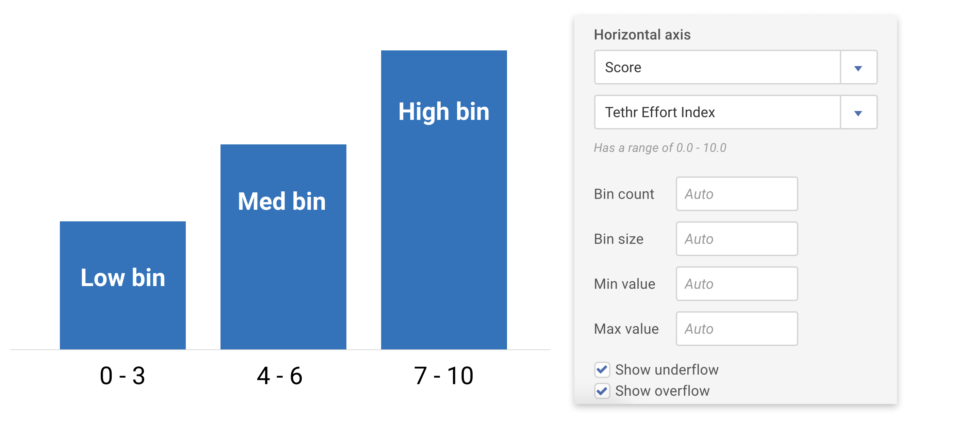980x425 pixels.
Task: Expand the Tethr Effort Index dropdown arrow
Action: coord(858,113)
